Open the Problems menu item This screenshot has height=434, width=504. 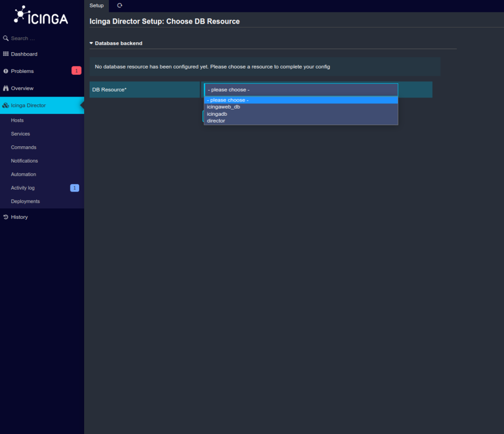point(42,71)
